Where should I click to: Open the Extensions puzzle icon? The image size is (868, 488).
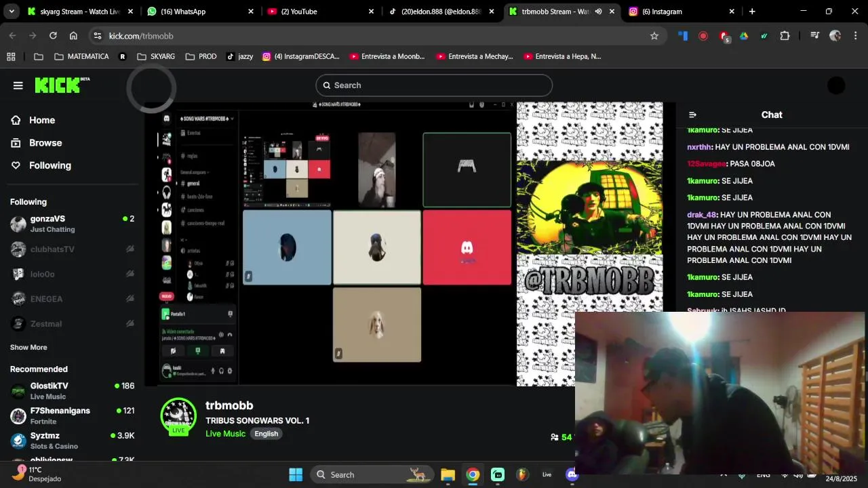(x=785, y=36)
